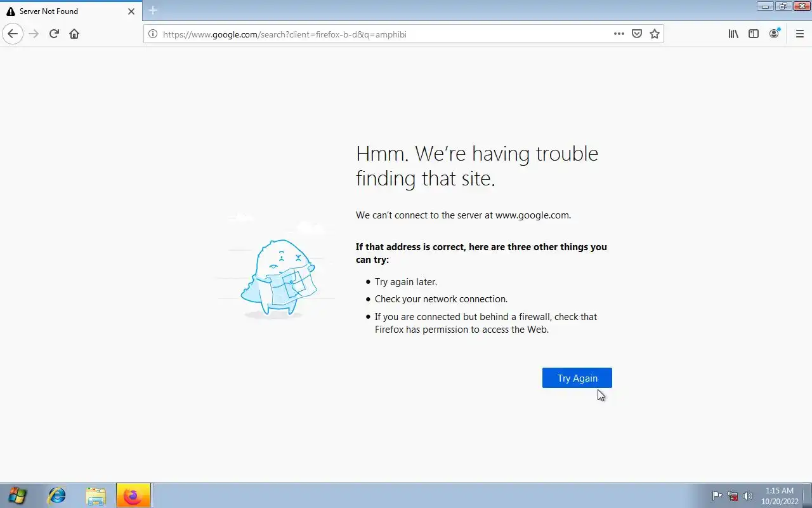This screenshot has width=812, height=508.
Task: Click 'Check your network connection.' text
Action: pyautogui.click(x=441, y=299)
